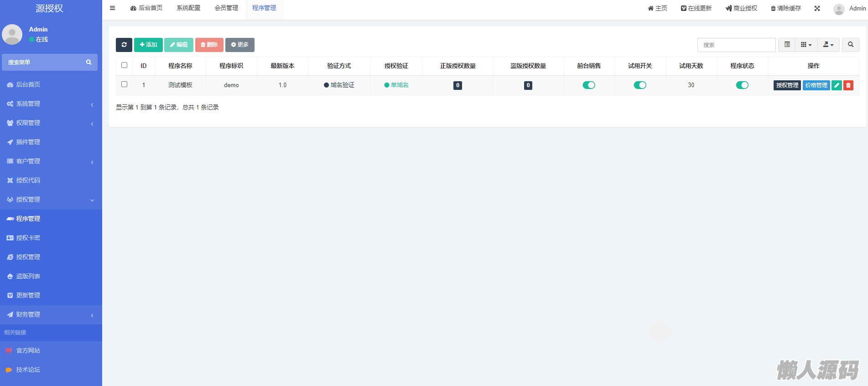
Task: Click the refresh table icon button
Action: (x=124, y=45)
